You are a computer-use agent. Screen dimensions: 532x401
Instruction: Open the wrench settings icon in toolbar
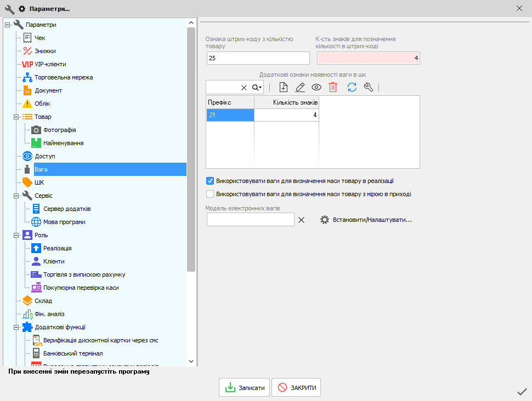369,87
